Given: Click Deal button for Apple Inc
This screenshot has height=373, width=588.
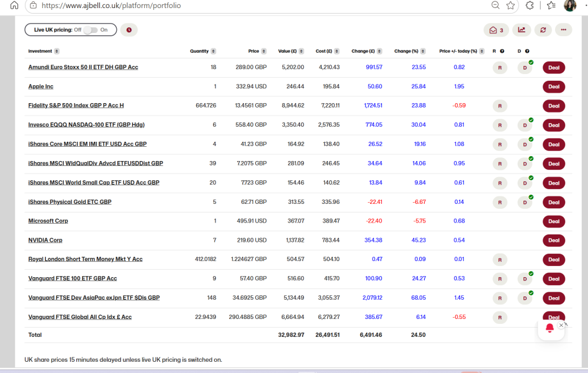Looking at the screenshot, I should coord(554,87).
